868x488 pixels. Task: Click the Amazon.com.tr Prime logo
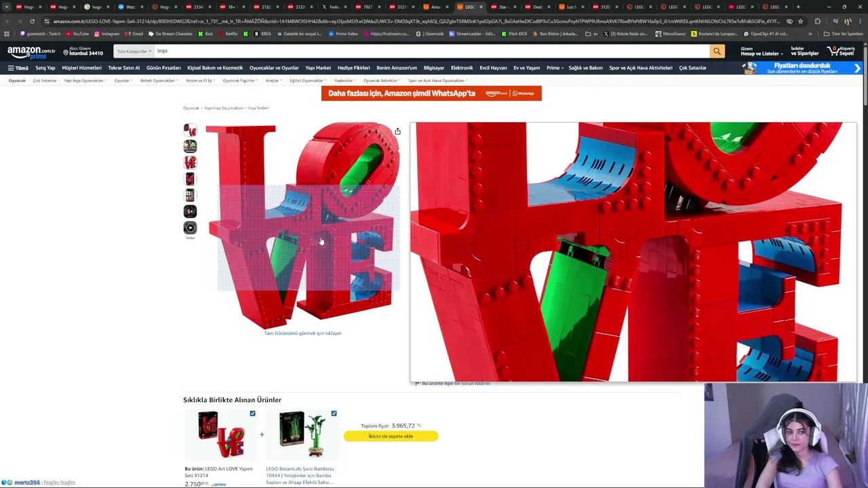point(31,52)
